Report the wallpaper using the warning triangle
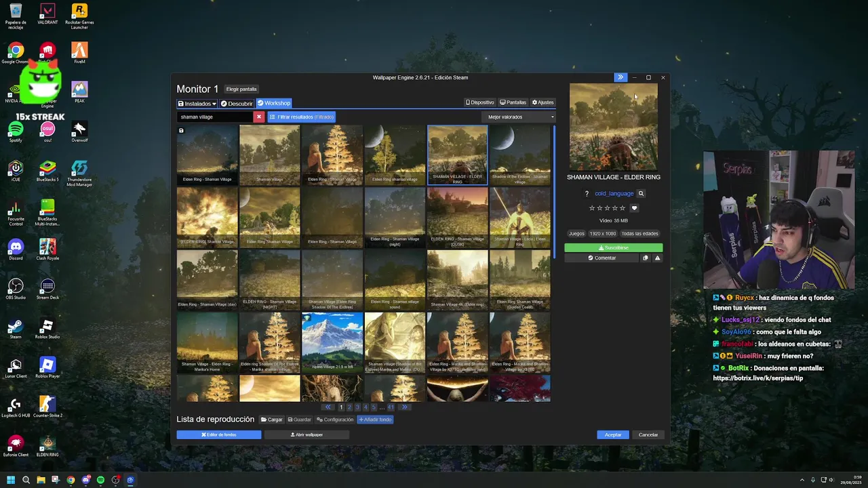The height and width of the screenshot is (488, 868). tap(657, 258)
